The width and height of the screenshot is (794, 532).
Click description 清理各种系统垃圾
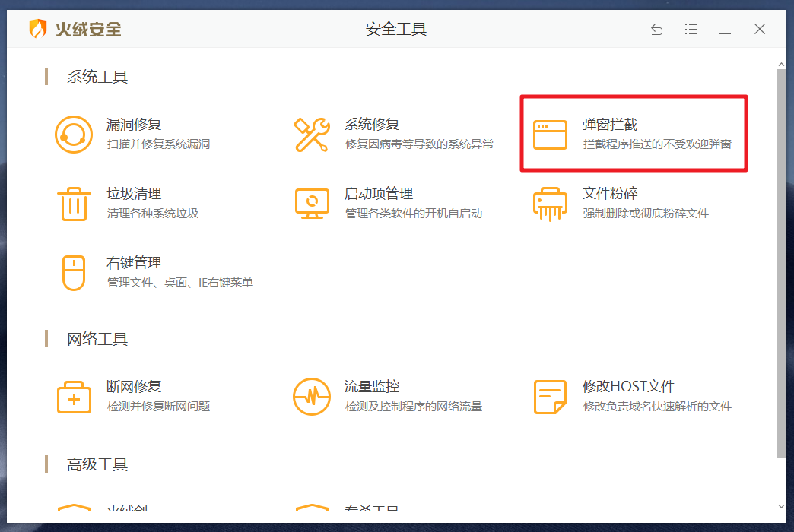click(x=153, y=213)
